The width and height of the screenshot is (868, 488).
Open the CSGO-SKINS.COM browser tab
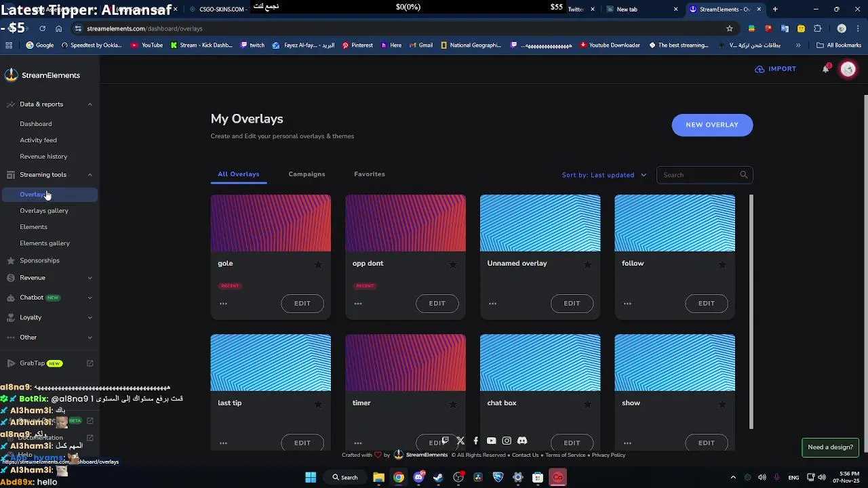click(217, 9)
